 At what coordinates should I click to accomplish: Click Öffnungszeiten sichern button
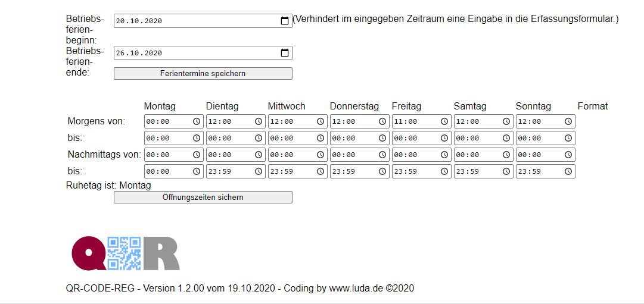coord(203,198)
